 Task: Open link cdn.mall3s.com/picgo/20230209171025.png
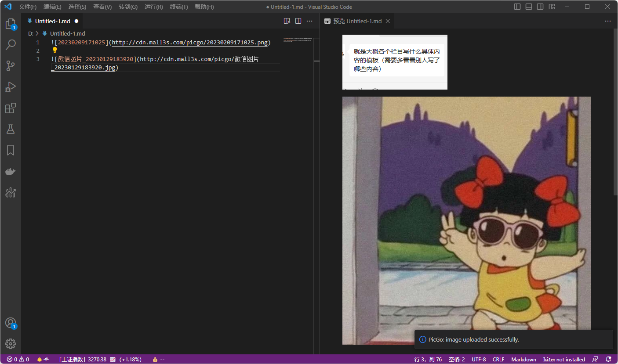(190, 43)
